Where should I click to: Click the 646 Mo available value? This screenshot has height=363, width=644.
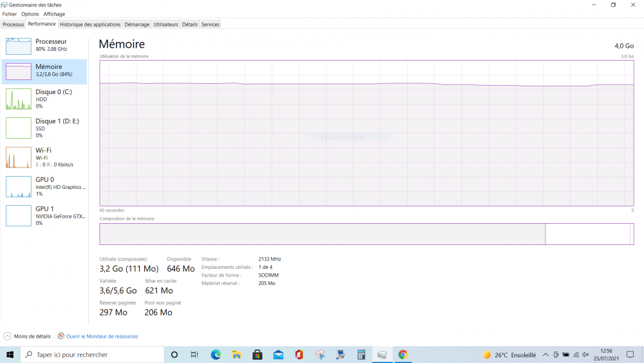click(181, 268)
